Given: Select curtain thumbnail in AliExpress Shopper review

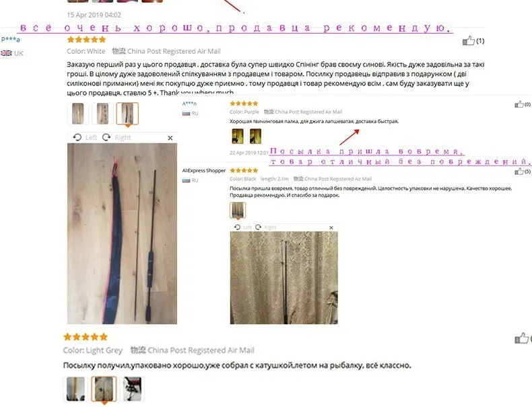Looking at the screenshot, I should point(238,210).
